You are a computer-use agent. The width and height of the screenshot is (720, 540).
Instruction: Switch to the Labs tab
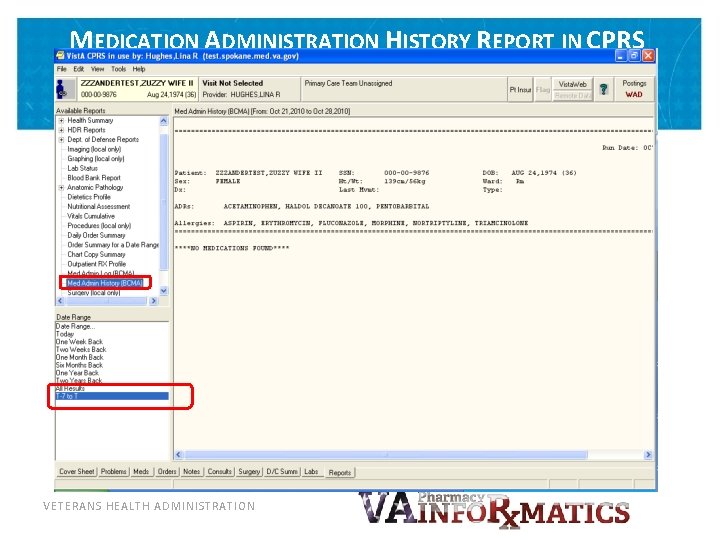[x=311, y=472]
